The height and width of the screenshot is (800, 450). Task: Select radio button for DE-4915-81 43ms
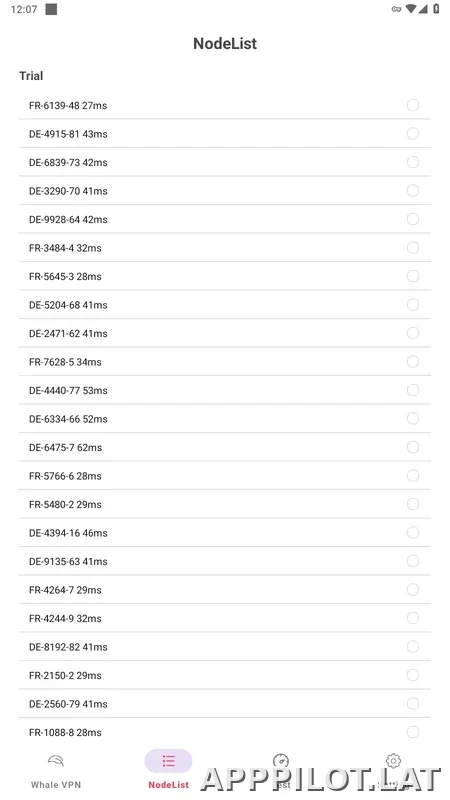(413, 134)
